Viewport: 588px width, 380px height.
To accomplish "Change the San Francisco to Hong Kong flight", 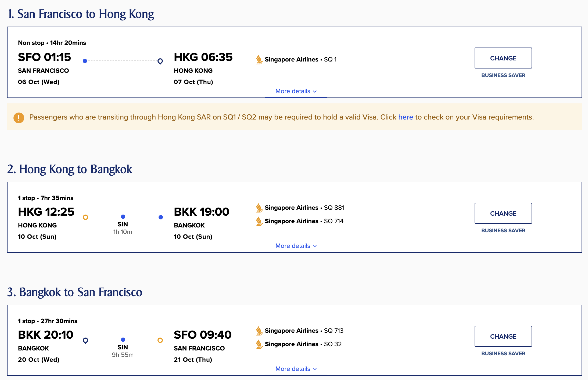I will tap(503, 58).
